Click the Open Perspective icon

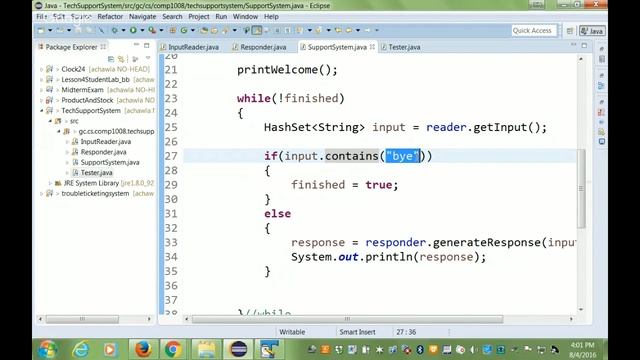click(570, 31)
